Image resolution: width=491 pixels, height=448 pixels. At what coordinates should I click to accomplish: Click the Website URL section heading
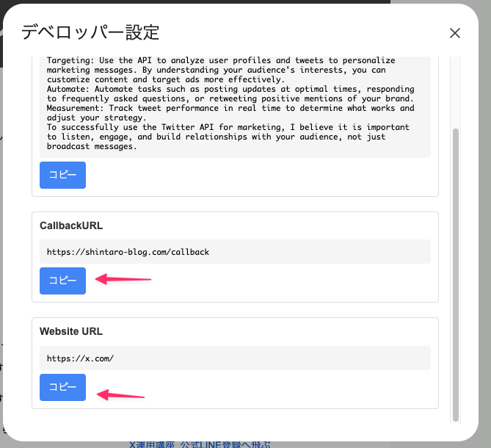tap(71, 332)
